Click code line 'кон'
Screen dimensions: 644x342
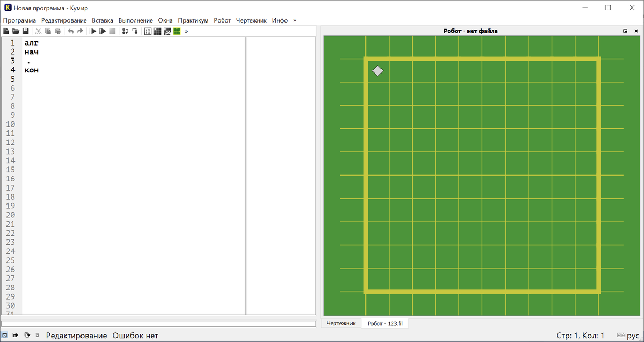coord(32,70)
